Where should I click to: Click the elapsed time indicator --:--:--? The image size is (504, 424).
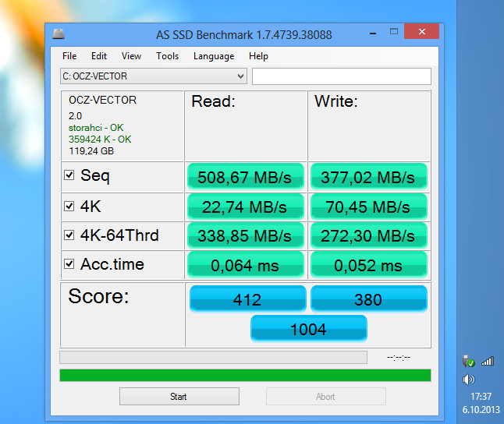(399, 357)
